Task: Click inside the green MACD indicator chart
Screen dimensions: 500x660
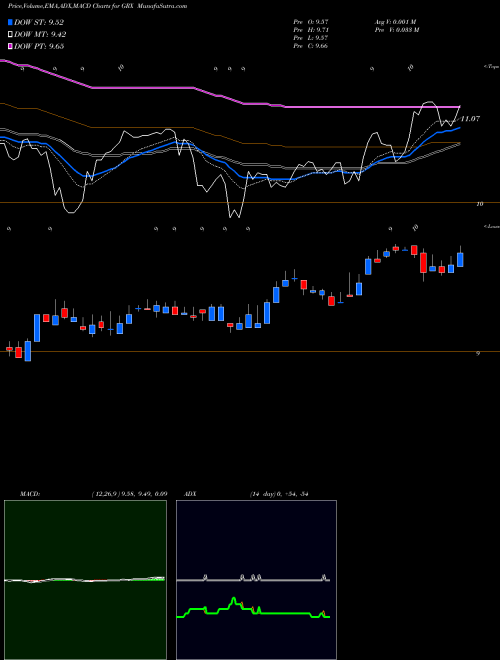Action: [x=85, y=580]
